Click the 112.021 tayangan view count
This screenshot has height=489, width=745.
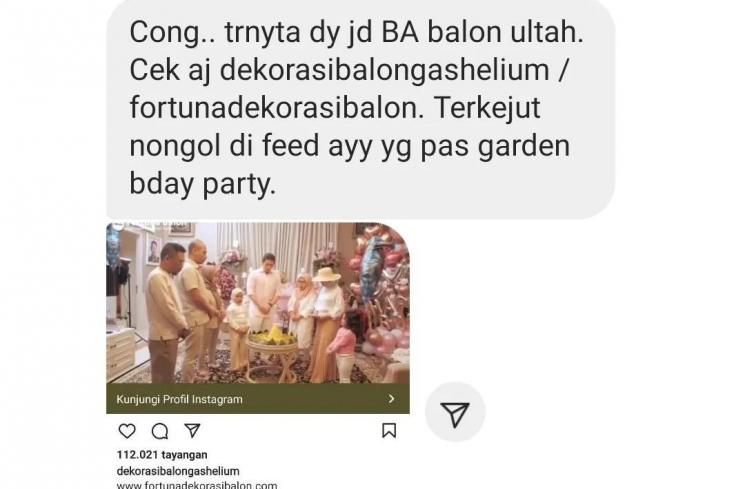point(162,455)
